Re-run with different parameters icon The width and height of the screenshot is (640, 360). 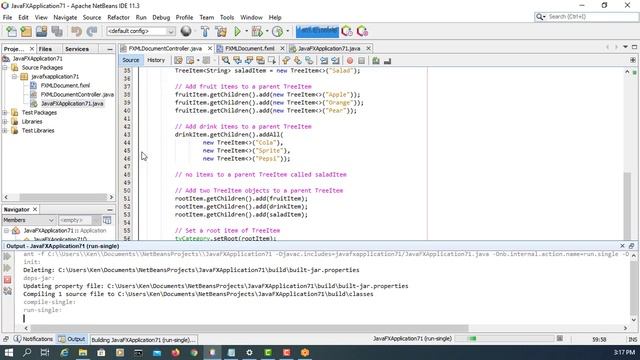(7, 268)
